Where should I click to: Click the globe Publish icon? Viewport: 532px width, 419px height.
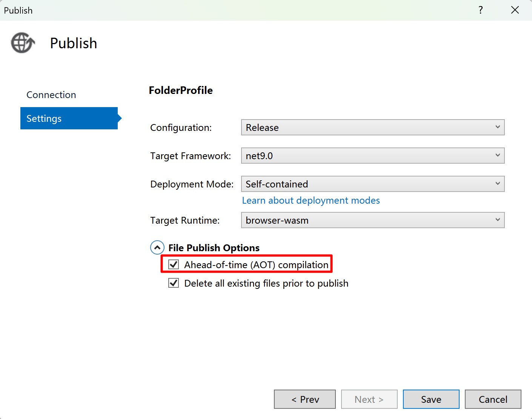click(23, 43)
